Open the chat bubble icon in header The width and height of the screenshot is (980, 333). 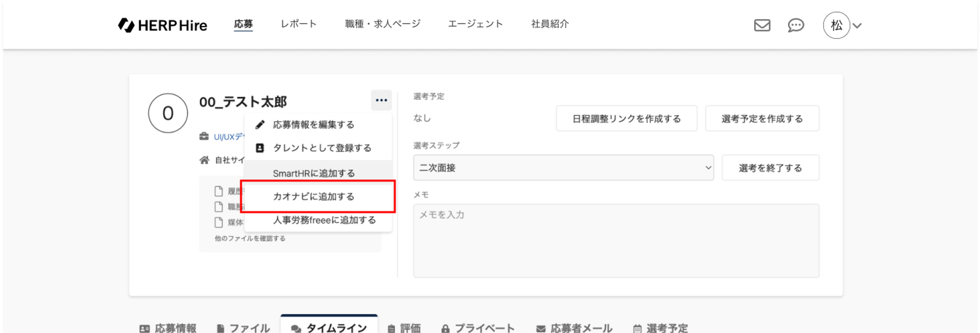click(x=796, y=25)
